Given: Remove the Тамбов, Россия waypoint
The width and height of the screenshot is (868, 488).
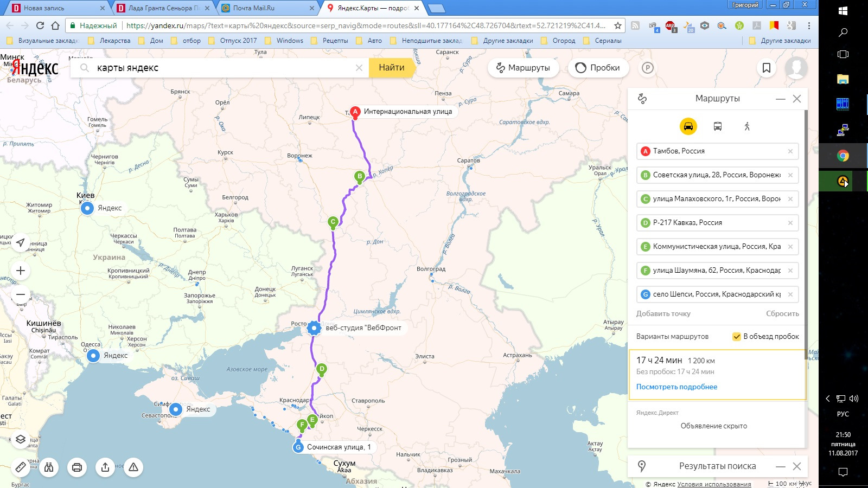Looking at the screenshot, I should tap(790, 151).
